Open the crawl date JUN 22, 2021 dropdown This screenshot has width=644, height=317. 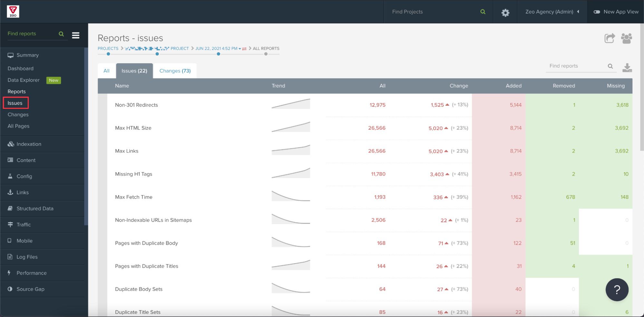[x=218, y=48]
